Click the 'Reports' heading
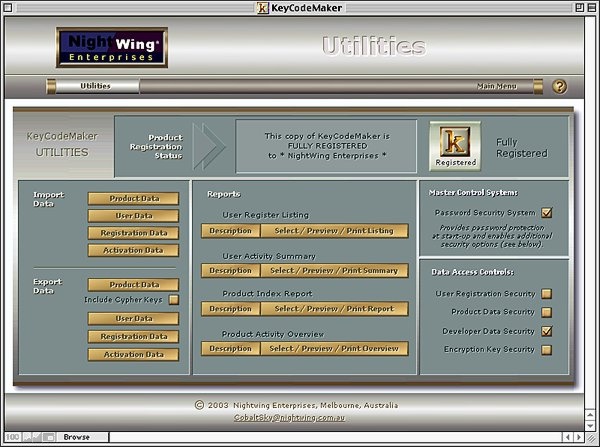The image size is (600, 447). (224, 194)
